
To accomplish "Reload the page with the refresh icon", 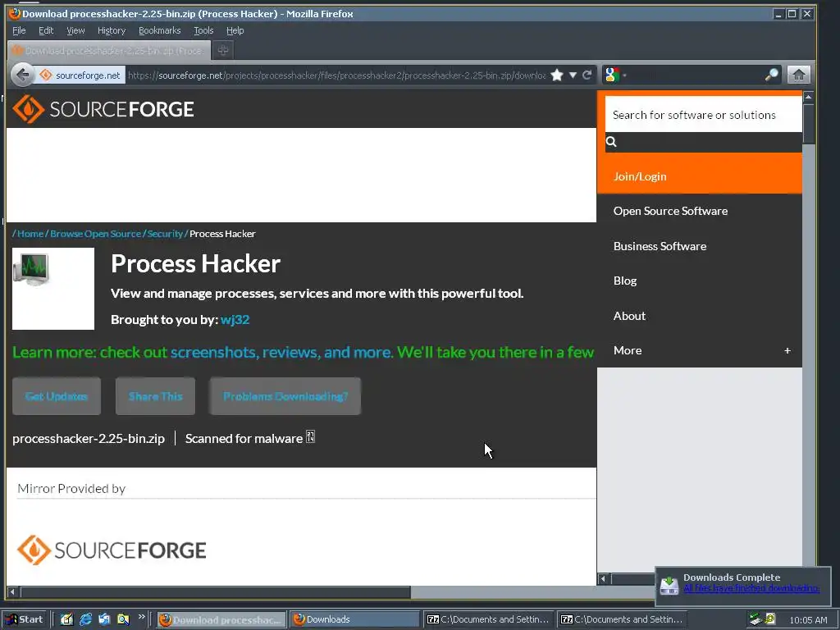I will (587, 75).
